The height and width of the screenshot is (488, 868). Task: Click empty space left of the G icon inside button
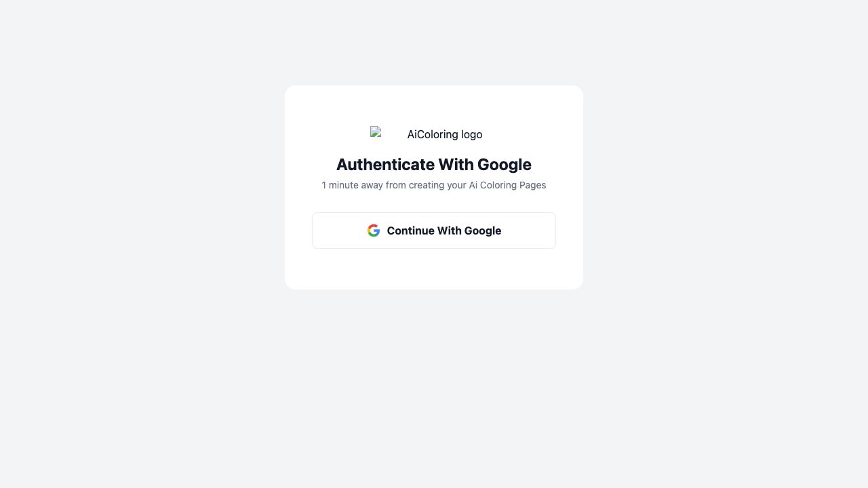(339, 230)
